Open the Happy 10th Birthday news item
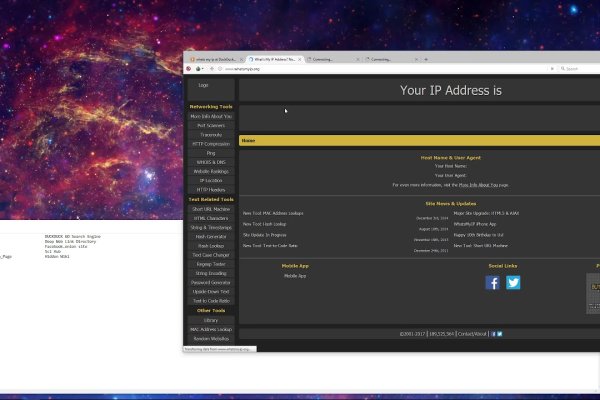 point(478,235)
